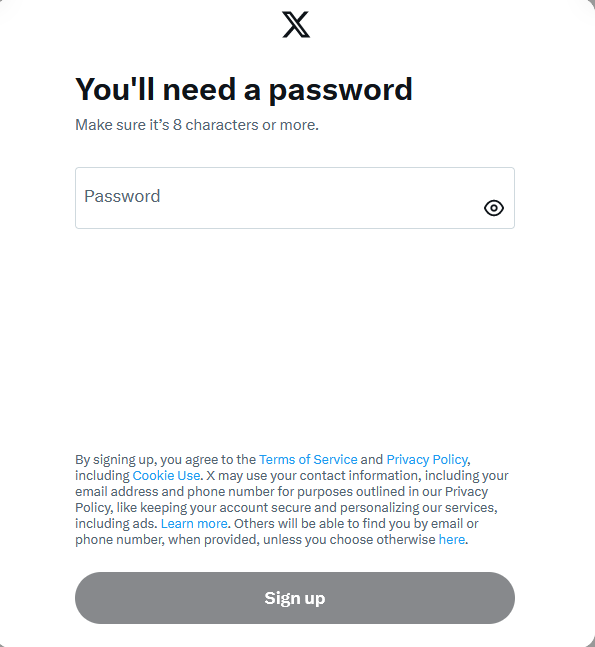
Task: Click the "Password" placeholder label
Action: click(x=122, y=196)
